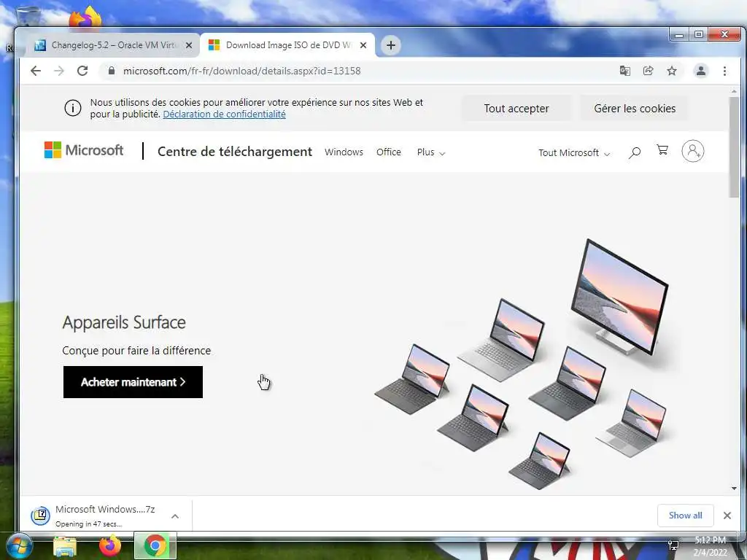Switch to the Changelog-5.2 Oracle VM tab
Image resolution: width=747 pixels, height=560 pixels.
pyautogui.click(x=112, y=45)
